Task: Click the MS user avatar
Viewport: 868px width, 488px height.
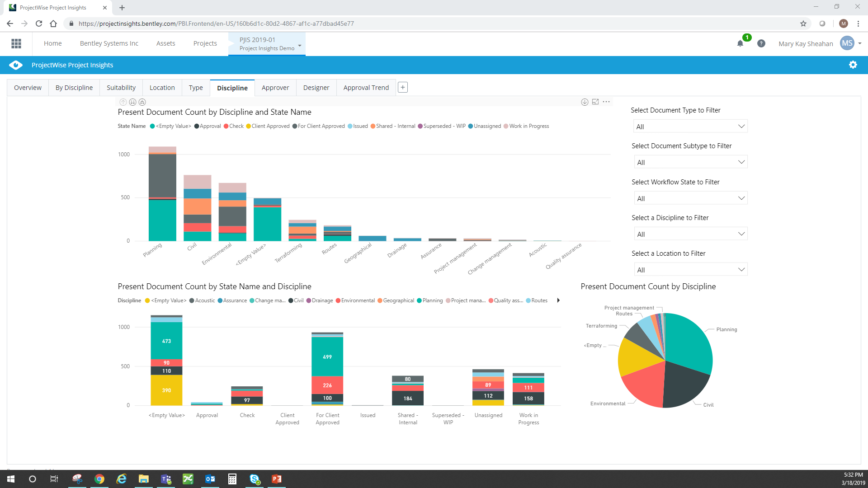Action: pyautogui.click(x=847, y=43)
